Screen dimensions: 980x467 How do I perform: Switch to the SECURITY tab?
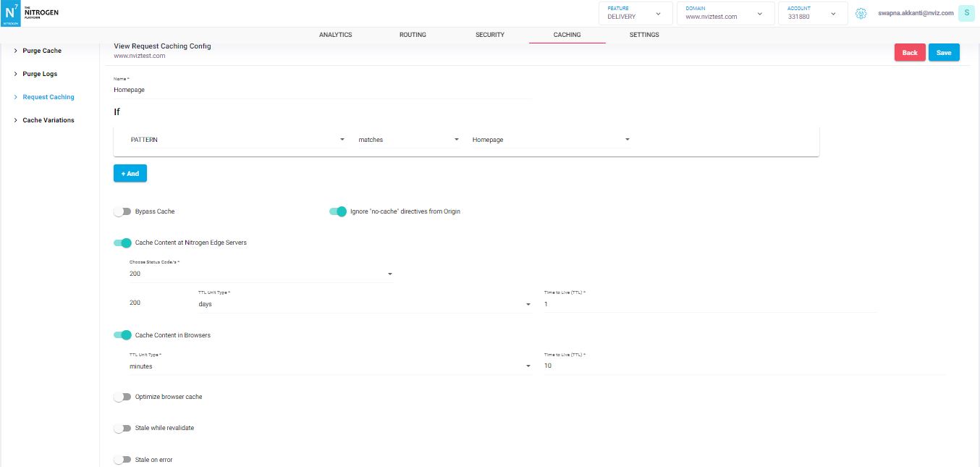(x=490, y=35)
